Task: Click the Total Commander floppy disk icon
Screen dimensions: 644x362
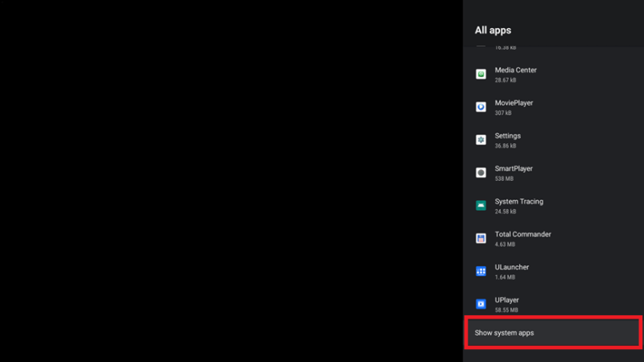Action: click(x=481, y=238)
